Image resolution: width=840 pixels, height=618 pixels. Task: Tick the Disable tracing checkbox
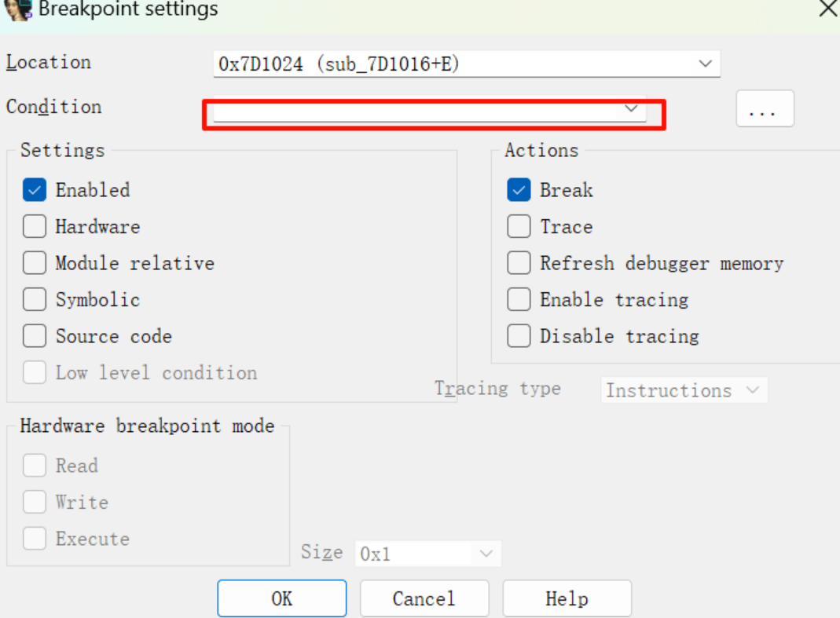519,336
